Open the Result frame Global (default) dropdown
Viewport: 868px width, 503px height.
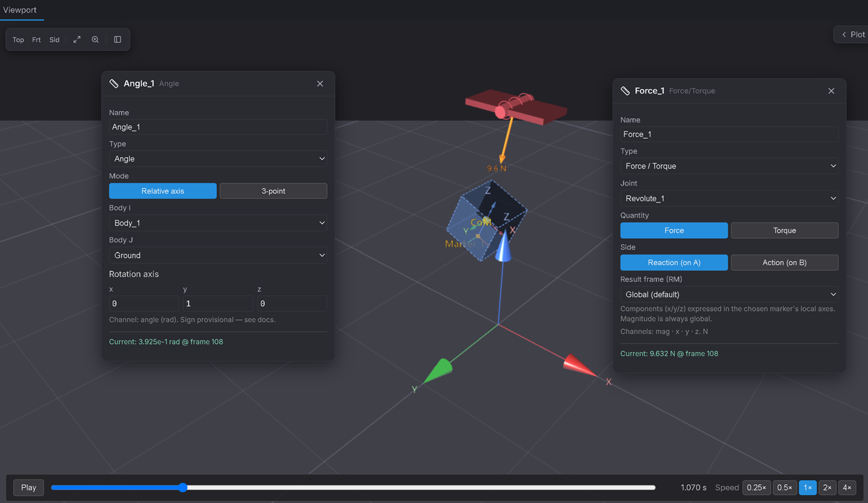coord(729,295)
